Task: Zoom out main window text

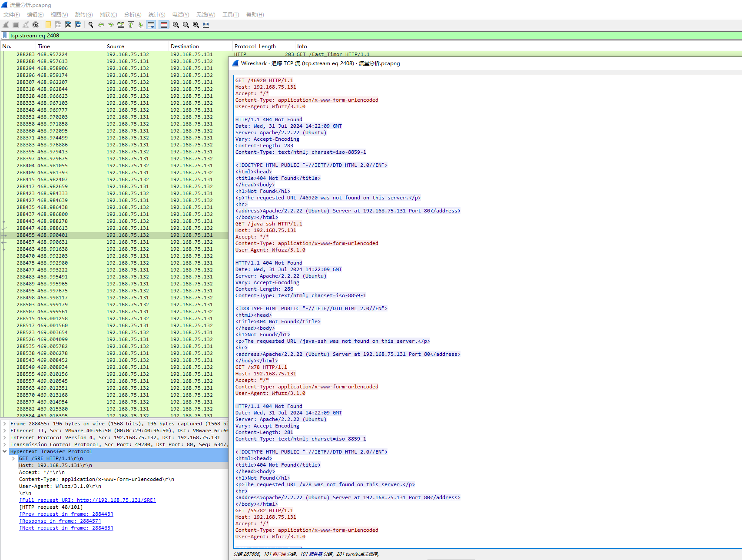Action: point(186,25)
